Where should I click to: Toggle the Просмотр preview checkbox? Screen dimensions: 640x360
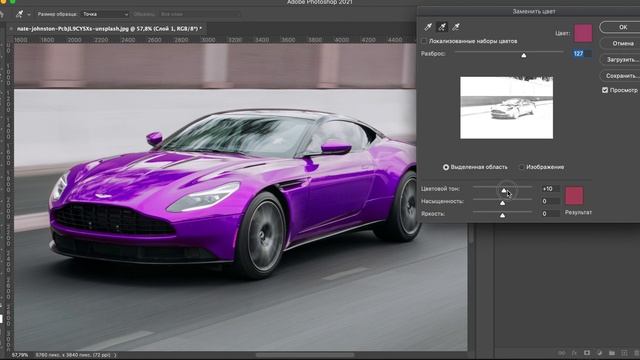(605, 90)
